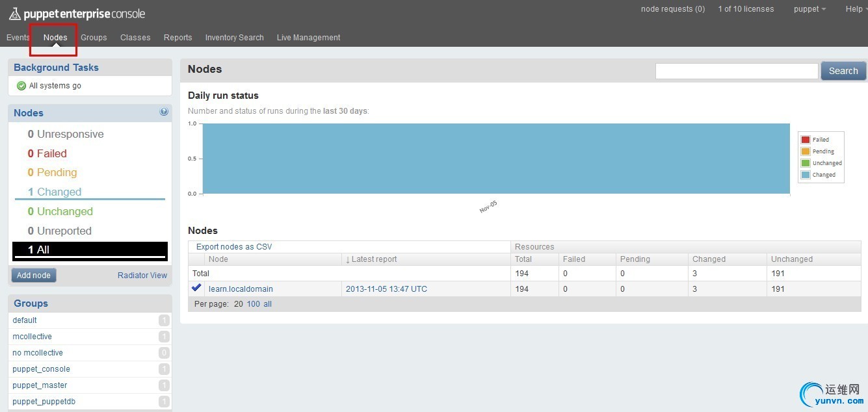Sort by the Node column header

pyautogui.click(x=218, y=259)
